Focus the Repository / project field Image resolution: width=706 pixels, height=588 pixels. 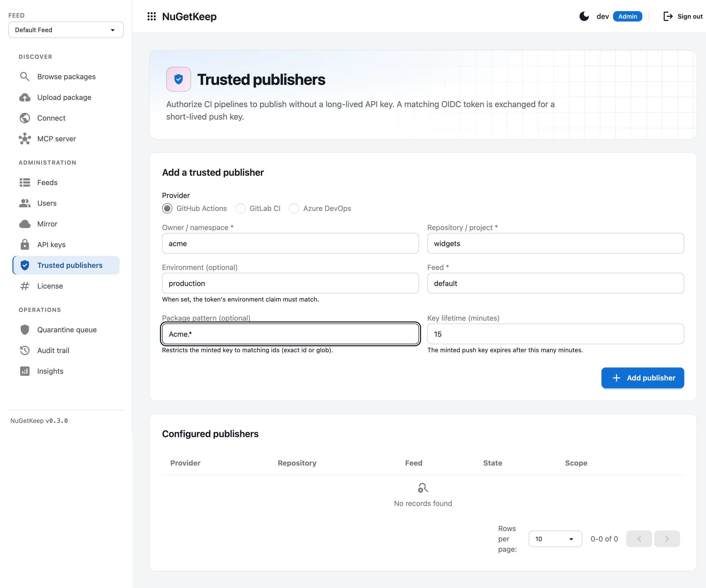click(x=555, y=243)
